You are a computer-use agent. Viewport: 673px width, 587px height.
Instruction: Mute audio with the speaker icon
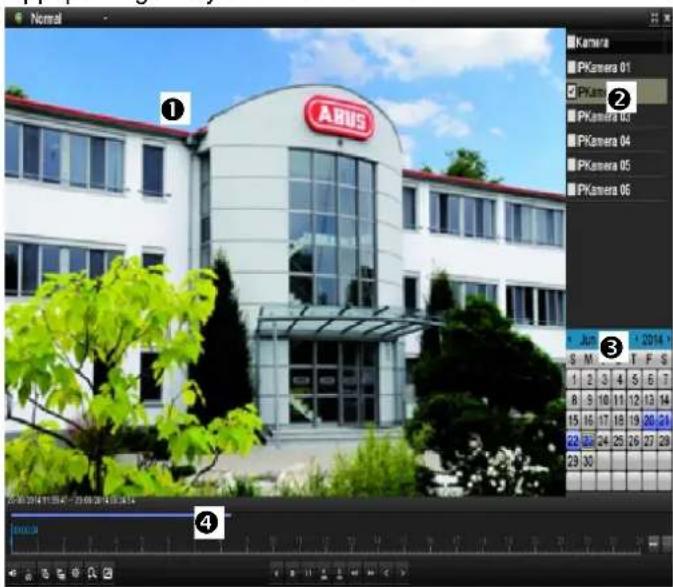coord(12,573)
